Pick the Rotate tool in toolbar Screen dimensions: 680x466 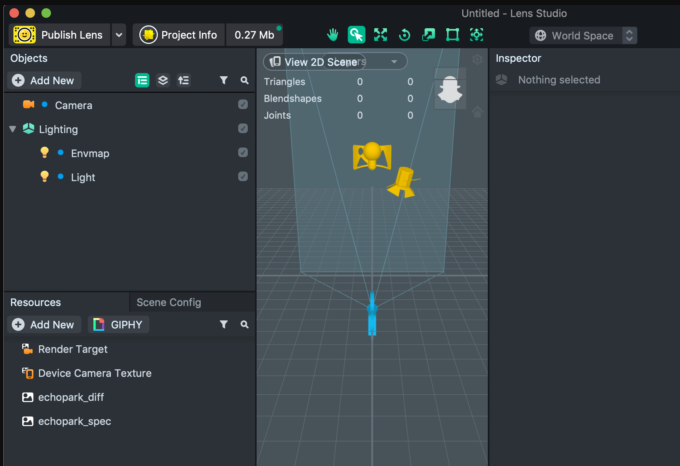(404, 35)
